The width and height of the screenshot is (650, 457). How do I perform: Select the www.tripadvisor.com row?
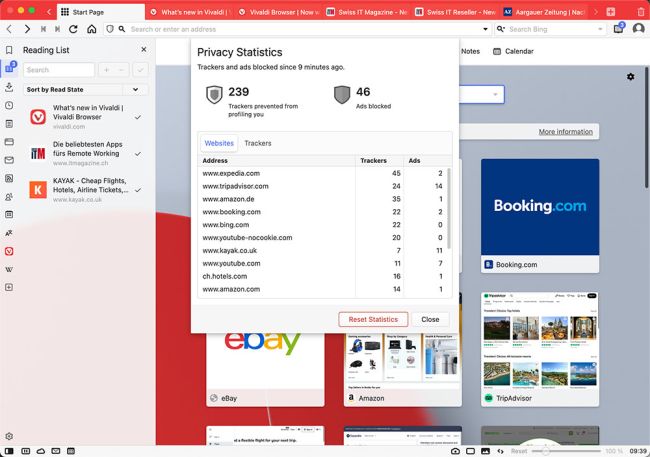[323, 186]
